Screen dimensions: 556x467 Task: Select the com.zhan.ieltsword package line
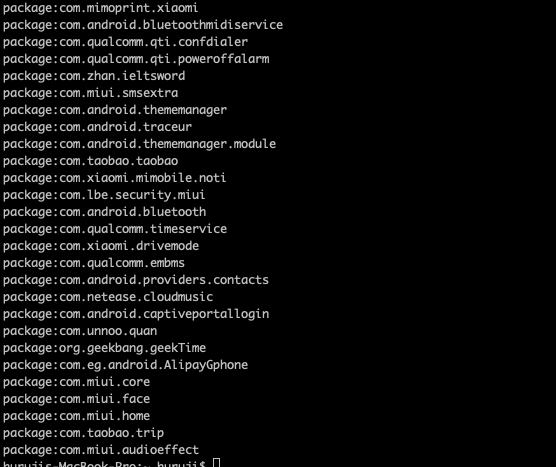[x=94, y=76]
